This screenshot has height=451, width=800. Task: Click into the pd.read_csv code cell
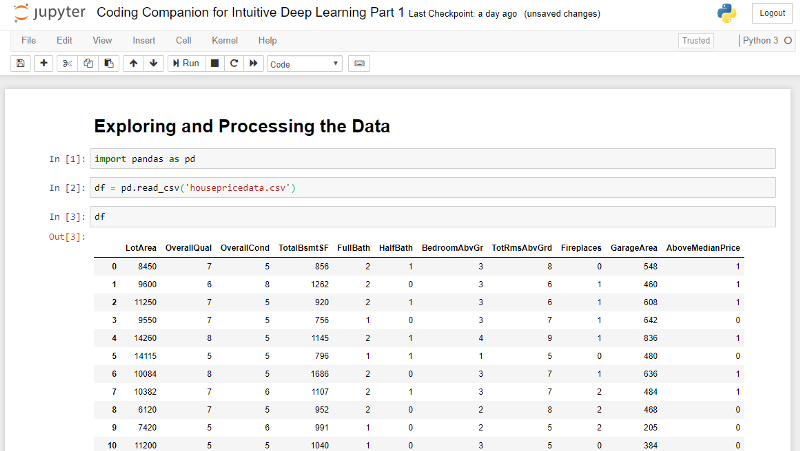tap(432, 188)
